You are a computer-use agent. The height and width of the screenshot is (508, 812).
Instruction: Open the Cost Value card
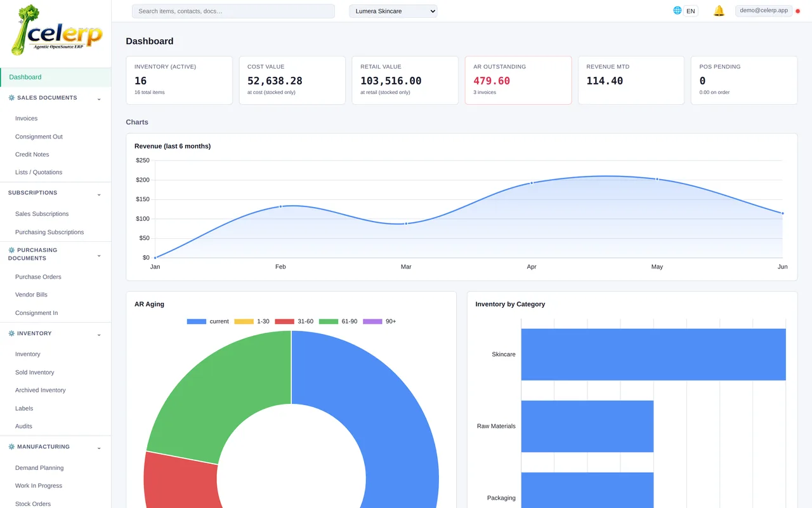[x=292, y=80]
